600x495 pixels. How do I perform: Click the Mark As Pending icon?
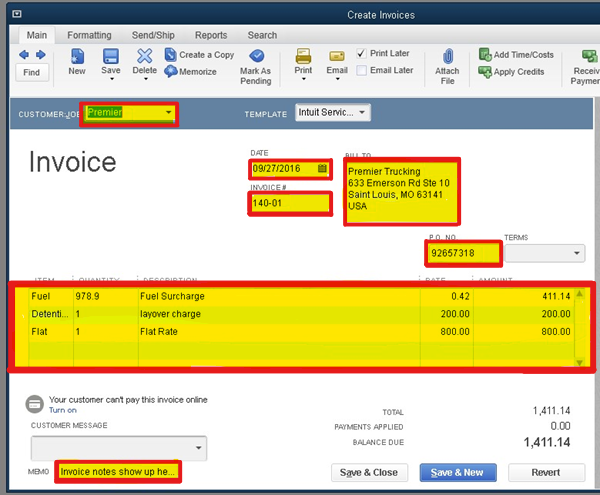click(x=256, y=56)
